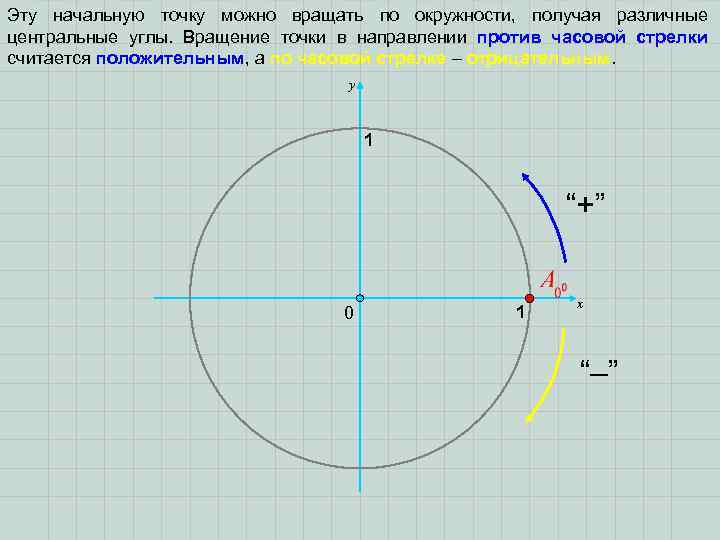Click the number 1 on the x-axis
This screenshot has height=540, width=720.
520,312
